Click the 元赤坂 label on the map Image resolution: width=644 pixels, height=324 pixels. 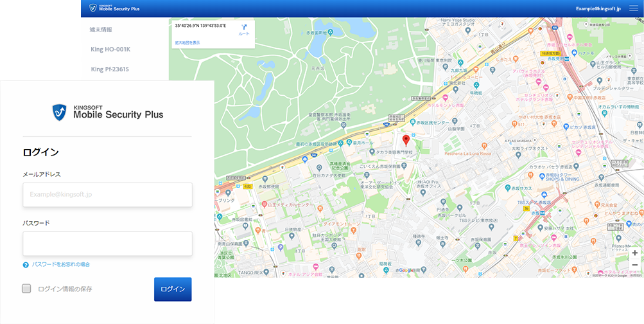pos(317,67)
